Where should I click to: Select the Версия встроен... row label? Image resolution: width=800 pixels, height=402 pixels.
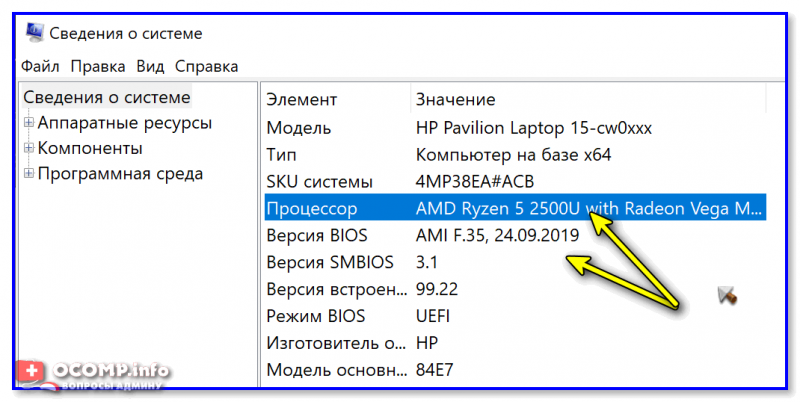tap(337, 289)
